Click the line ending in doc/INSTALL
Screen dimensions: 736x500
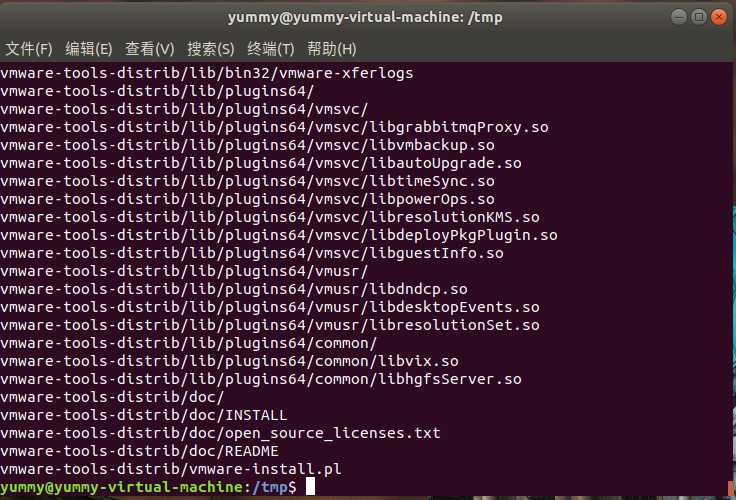pyautogui.click(x=144, y=415)
